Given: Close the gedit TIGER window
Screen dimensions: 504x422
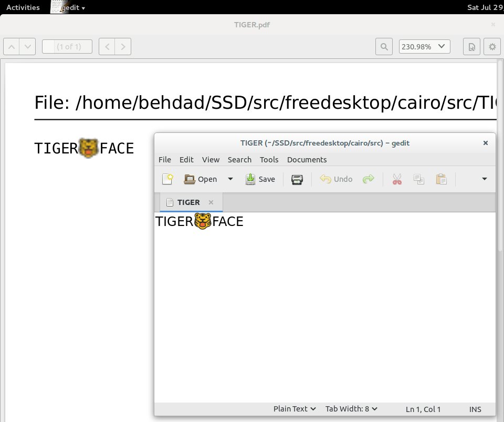Looking at the screenshot, I should click(485, 143).
